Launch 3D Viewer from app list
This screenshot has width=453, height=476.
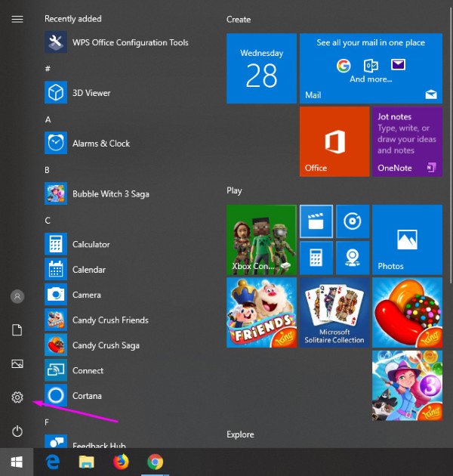[91, 93]
